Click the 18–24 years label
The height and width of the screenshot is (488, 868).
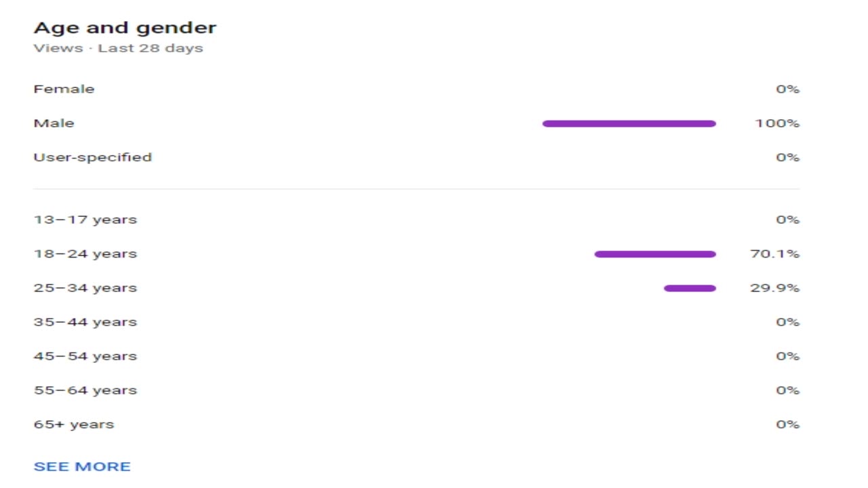pyautogui.click(x=85, y=254)
